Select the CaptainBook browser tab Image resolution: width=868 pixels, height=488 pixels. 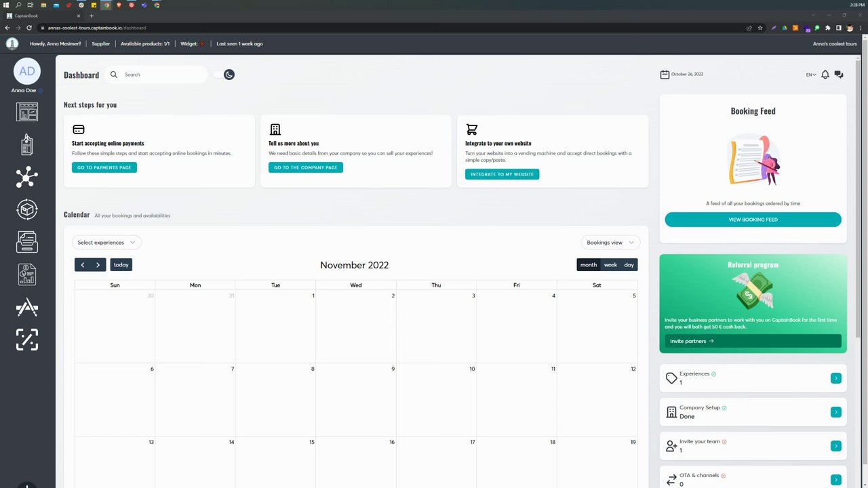coord(42,16)
